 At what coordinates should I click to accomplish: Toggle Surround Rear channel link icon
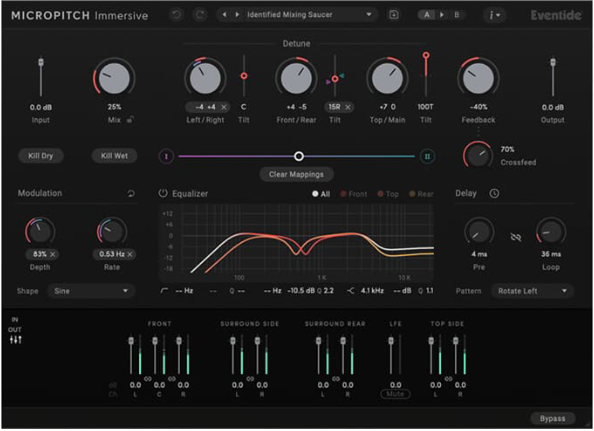336,379
